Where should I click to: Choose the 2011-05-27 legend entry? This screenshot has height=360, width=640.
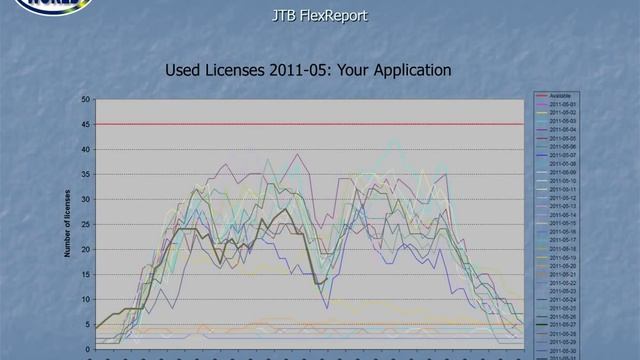pos(556,325)
